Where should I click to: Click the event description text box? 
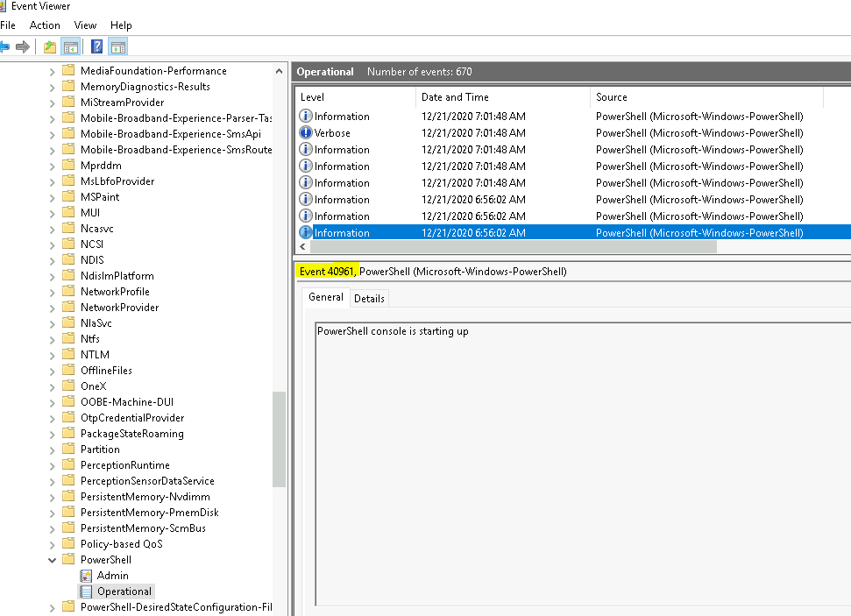click(x=583, y=464)
